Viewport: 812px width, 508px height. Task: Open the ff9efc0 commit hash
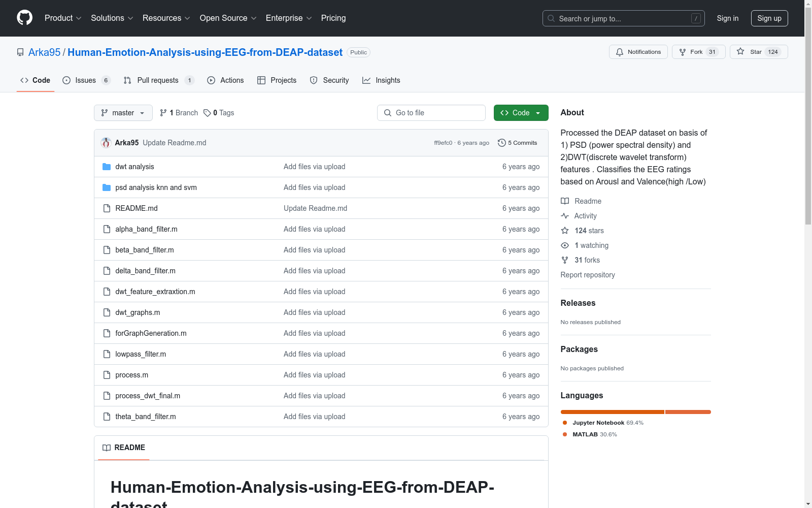point(443,143)
